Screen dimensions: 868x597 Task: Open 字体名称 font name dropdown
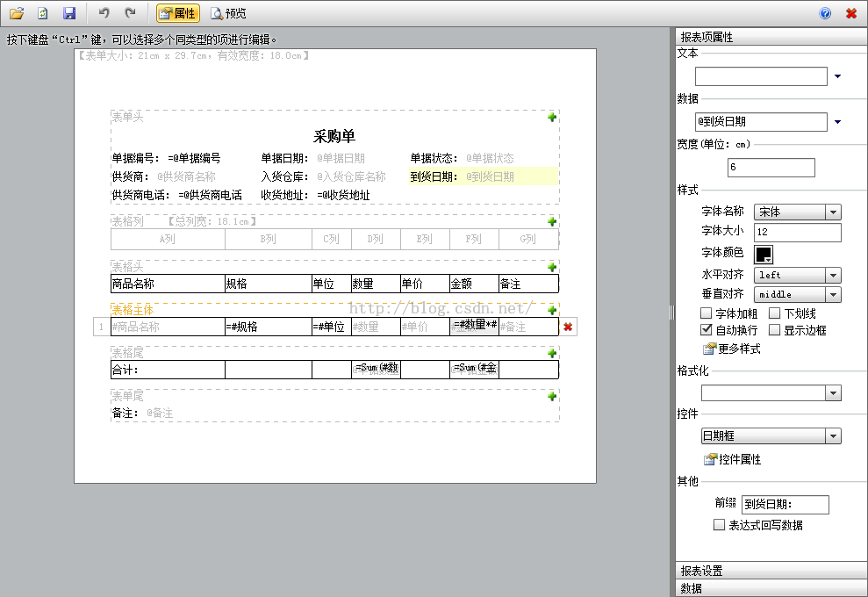833,212
